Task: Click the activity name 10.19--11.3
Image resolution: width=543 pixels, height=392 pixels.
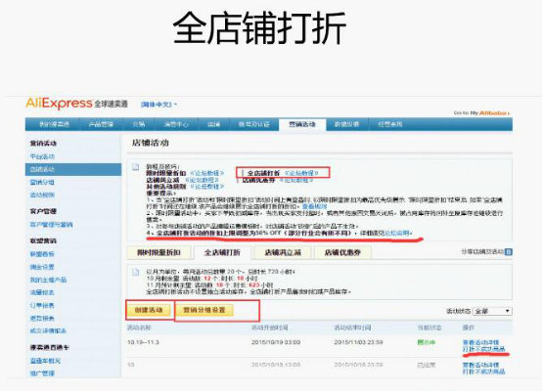Action: tap(143, 342)
